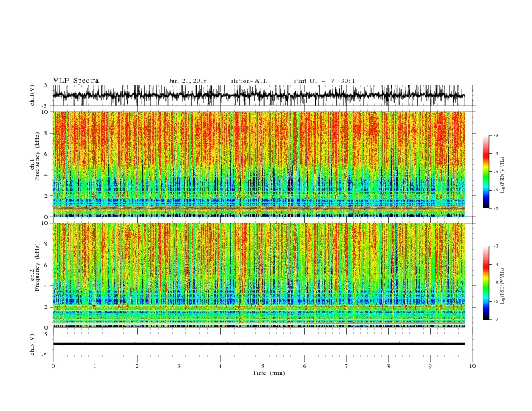Click the "ch.1 Frequency (kHz)" axis label
This screenshot has width=532, height=411.
click(x=35, y=156)
